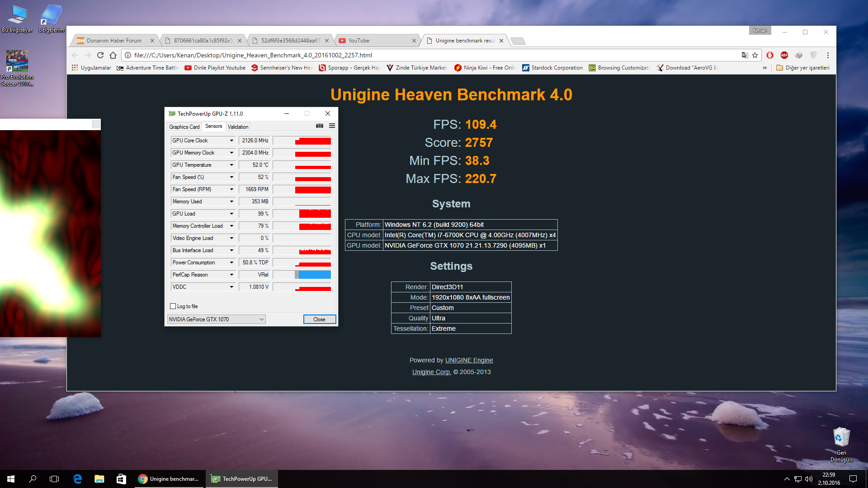Expand the GPU Temperature sensor dropdown
Image resolution: width=868 pixels, height=488 pixels.
tap(231, 165)
